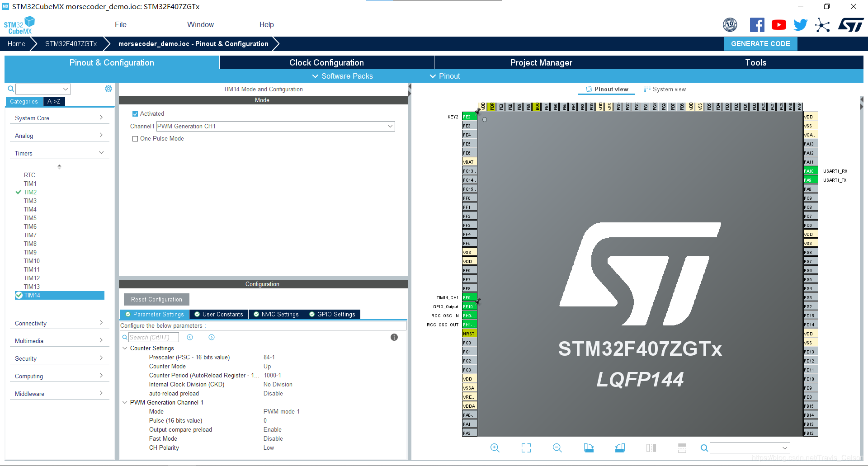Open GPIO Settings tab
This screenshot has height=466, width=868.
pyautogui.click(x=332, y=314)
